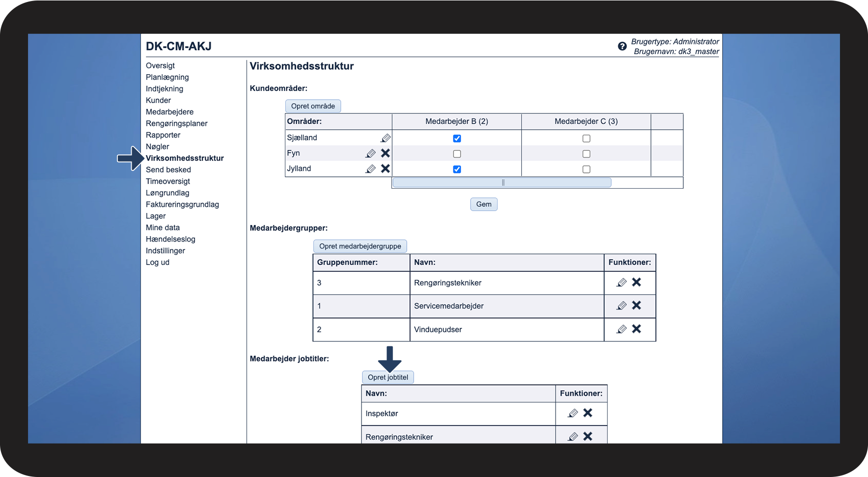
Task: Uncheck Jylland for Medarbejder B
Action: (457, 169)
